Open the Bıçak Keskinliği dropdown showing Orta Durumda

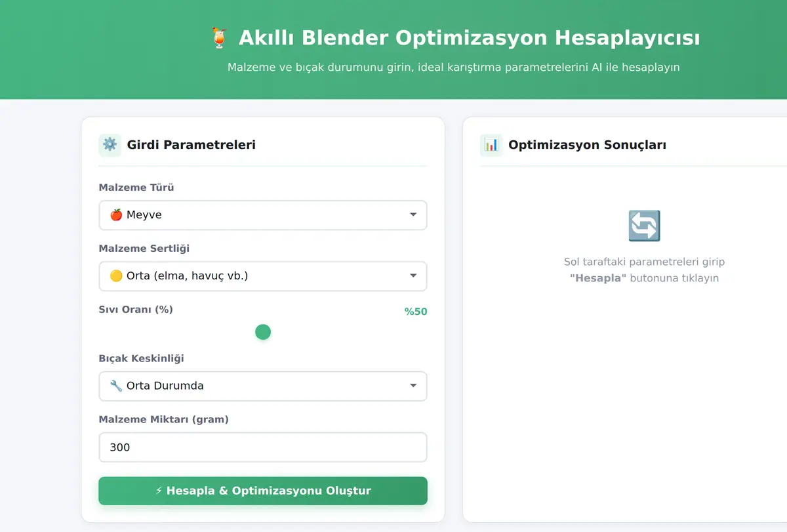(x=263, y=386)
